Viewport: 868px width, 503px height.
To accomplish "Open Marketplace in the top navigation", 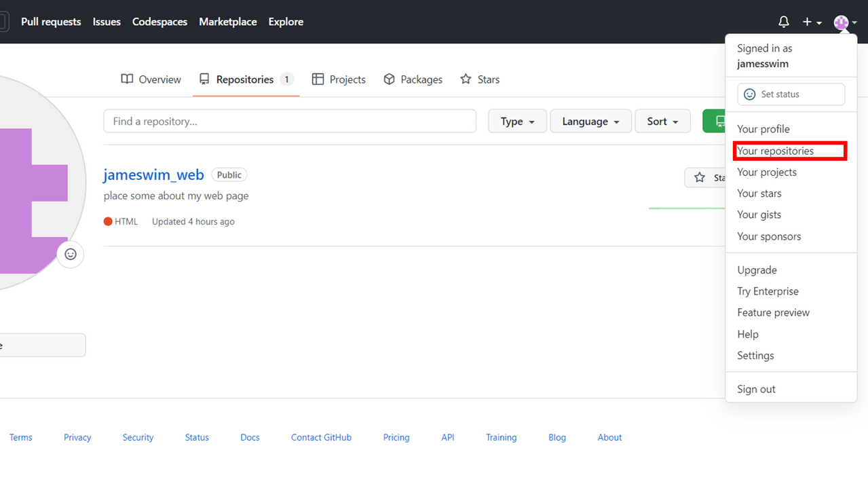I will (227, 22).
